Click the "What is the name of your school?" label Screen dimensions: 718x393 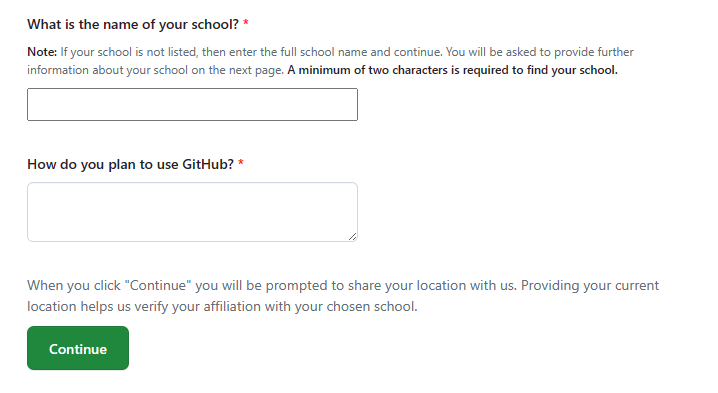(133, 24)
